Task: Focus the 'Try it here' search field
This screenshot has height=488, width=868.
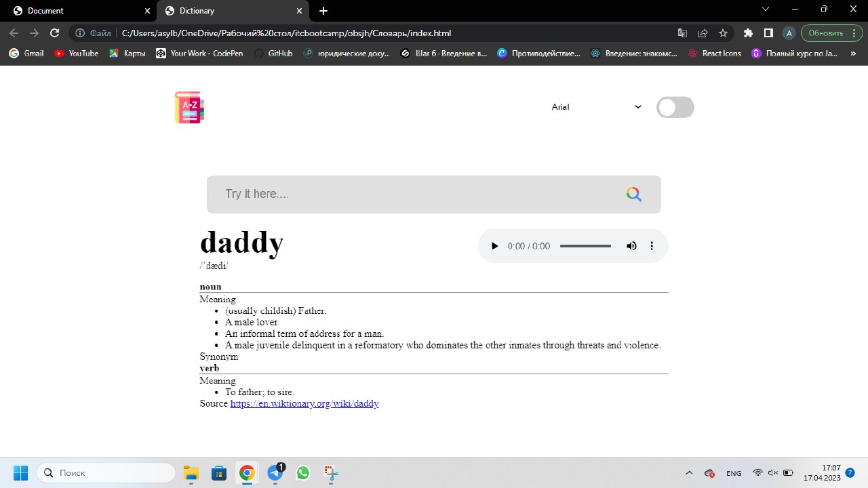Action: (x=414, y=195)
